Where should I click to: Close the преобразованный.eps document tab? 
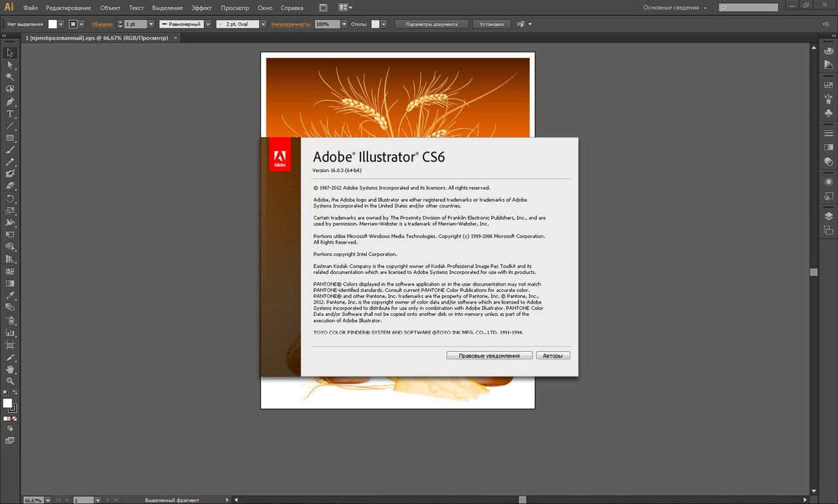[x=176, y=38]
